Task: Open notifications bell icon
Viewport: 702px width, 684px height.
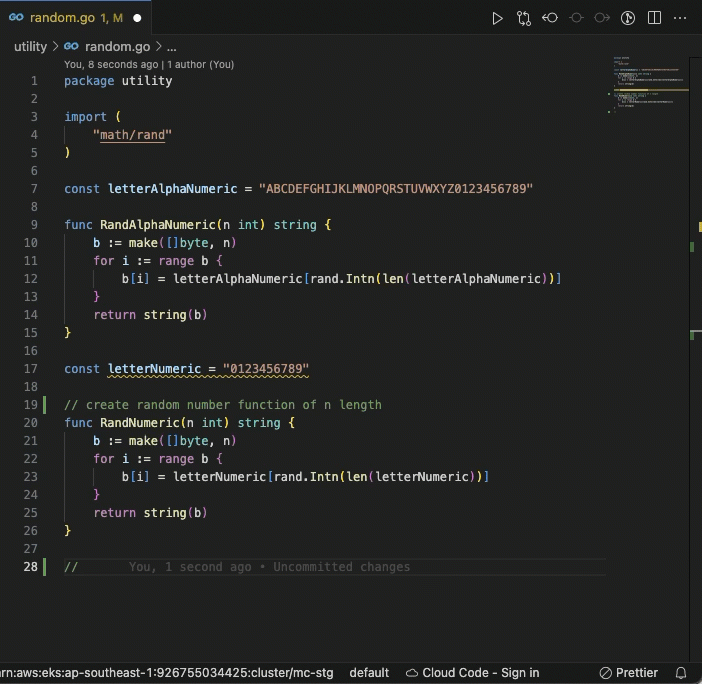Action: pos(681,673)
